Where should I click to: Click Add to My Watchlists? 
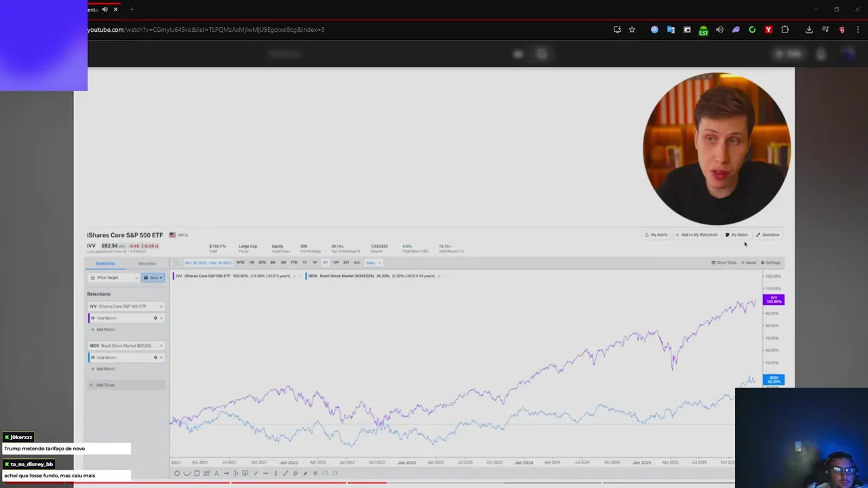[x=696, y=235]
